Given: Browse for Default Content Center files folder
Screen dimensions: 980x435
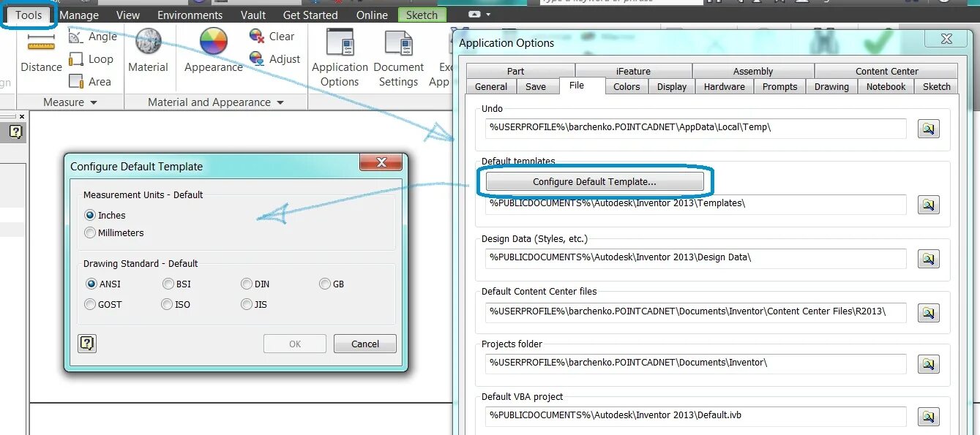Looking at the screenshot, I should tap(929, 312).
